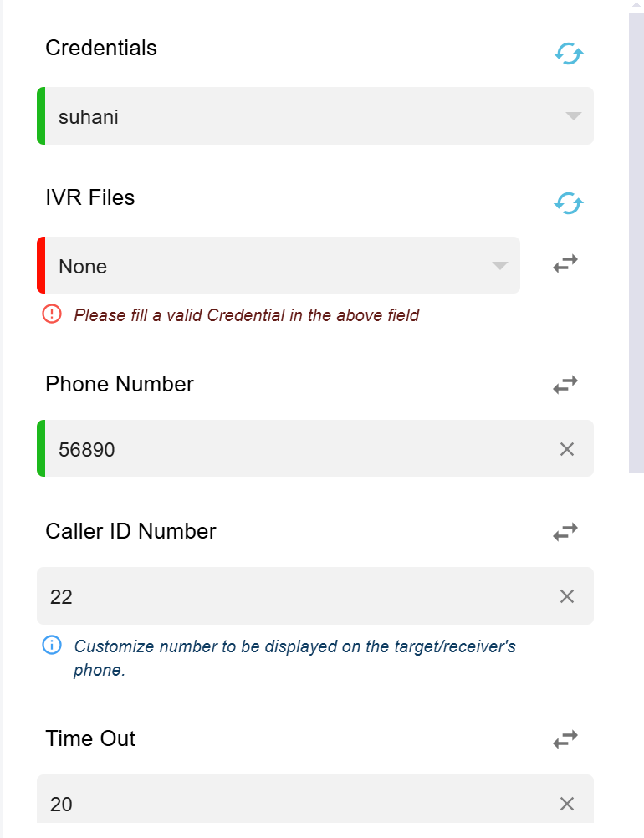The width and height of the screenshot is (644, 838).
Task: Open the IVR Files dropdown showing None
Action: (x=279, y=266)
